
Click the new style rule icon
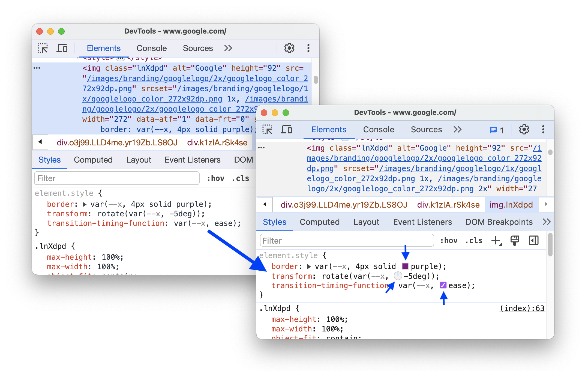pyautogui.click(x=496, y=241)
